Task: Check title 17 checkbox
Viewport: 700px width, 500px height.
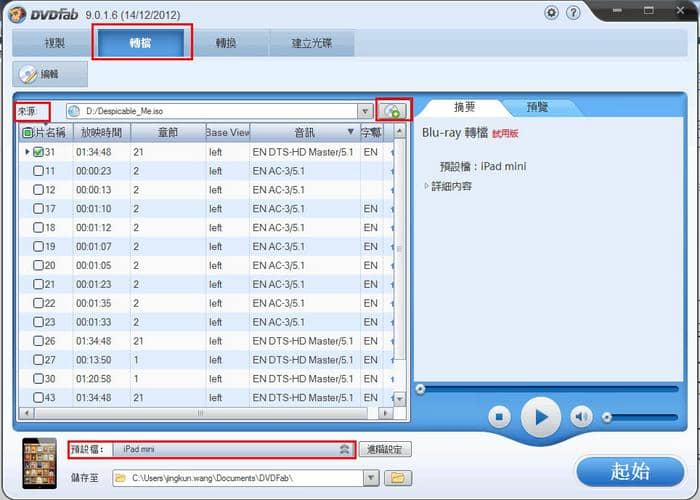Action: point(38,208)
